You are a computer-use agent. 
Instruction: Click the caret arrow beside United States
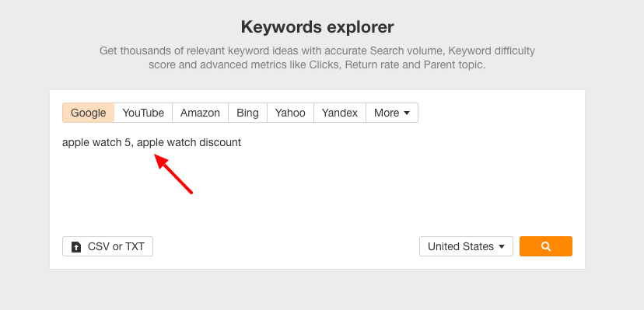[x=501, y=246]
